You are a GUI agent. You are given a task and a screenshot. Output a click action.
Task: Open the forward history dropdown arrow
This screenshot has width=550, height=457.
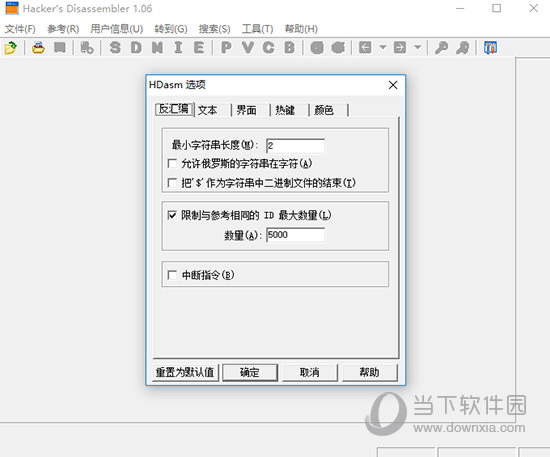[x=417, y=47]
